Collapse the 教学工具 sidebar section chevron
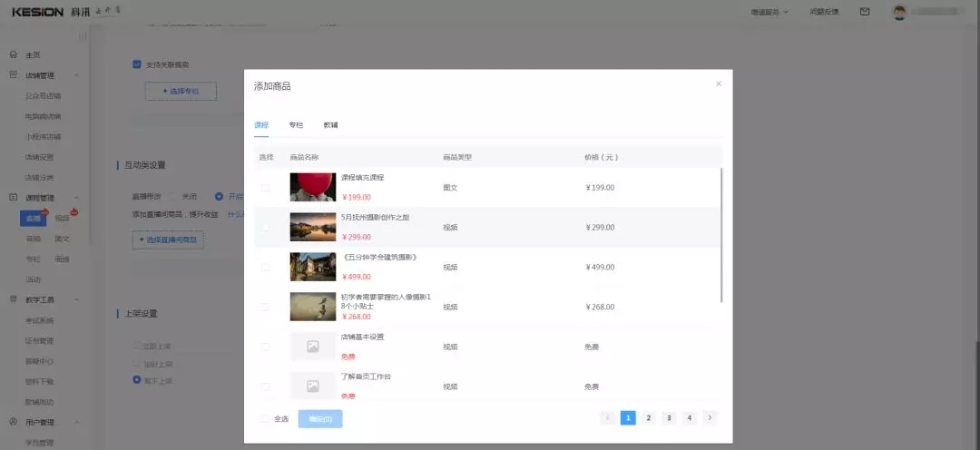This screenshot has width=980, height=450. [x=76, y=299]
